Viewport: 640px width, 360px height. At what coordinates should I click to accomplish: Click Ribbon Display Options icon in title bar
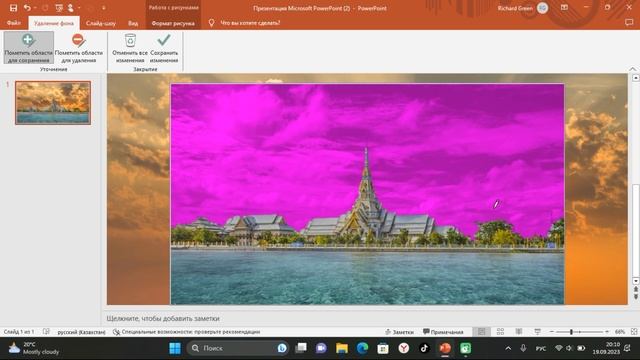click(564, 7)
